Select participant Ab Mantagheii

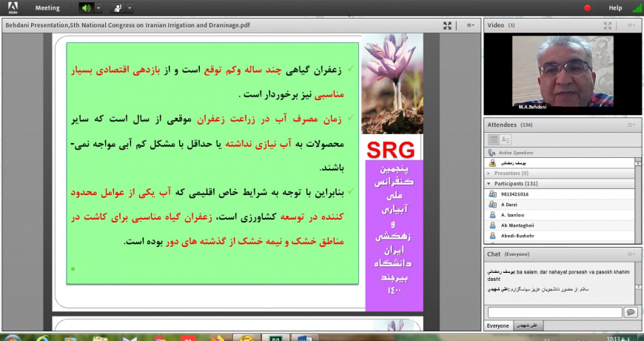[x=560, y=225]
